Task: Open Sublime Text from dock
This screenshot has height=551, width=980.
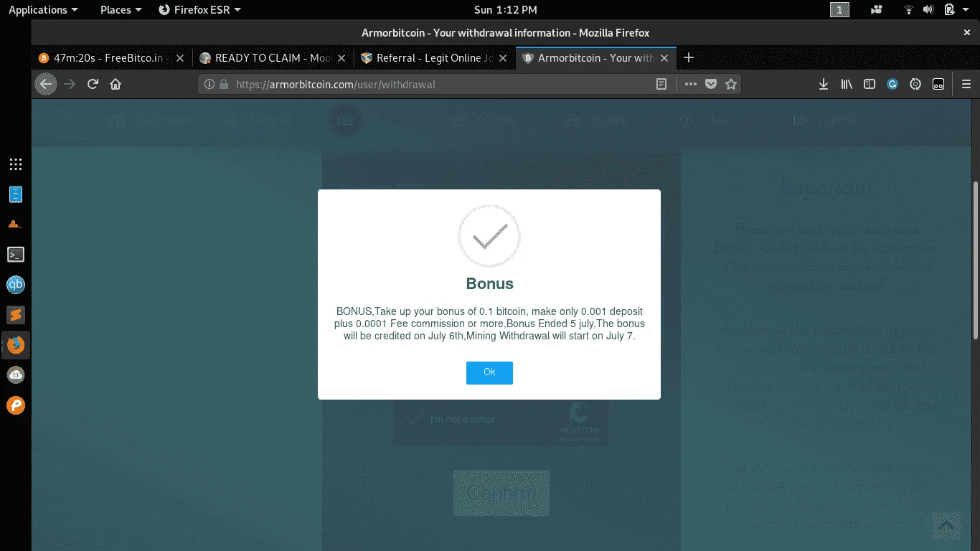Action: point(16,314)
